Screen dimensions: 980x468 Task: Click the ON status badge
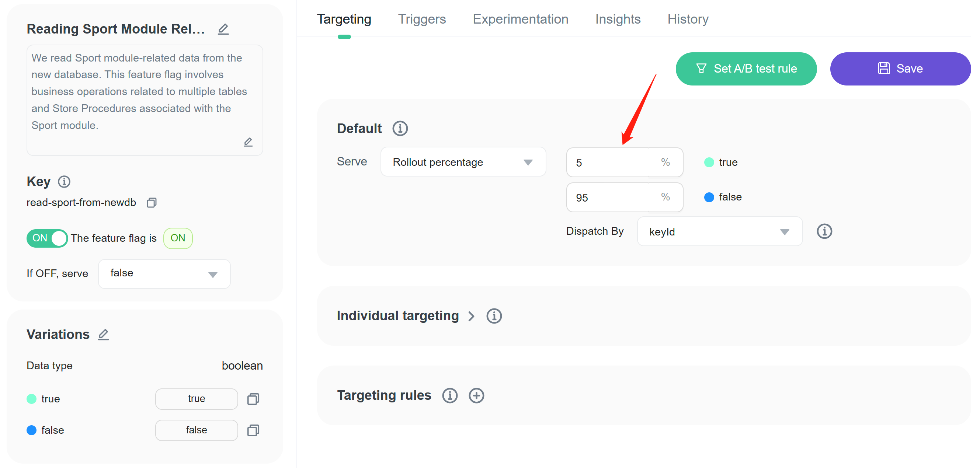click(178, 238)
